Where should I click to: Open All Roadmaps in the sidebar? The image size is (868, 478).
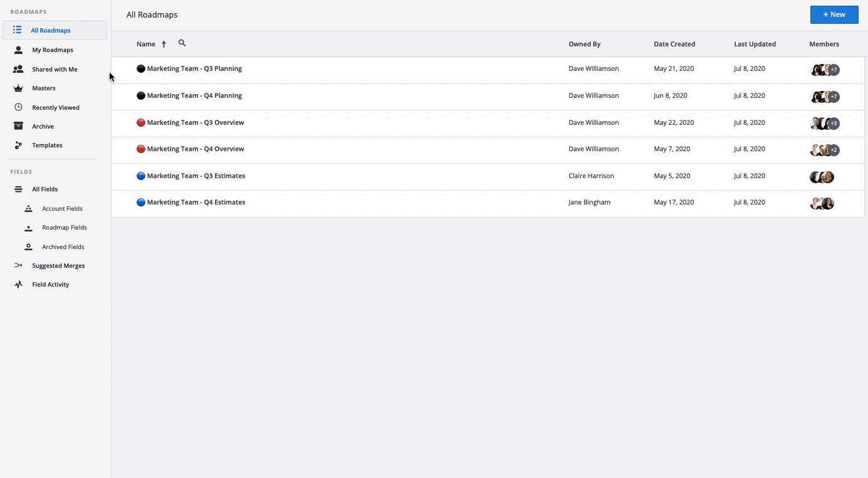(x=55, y=30)
